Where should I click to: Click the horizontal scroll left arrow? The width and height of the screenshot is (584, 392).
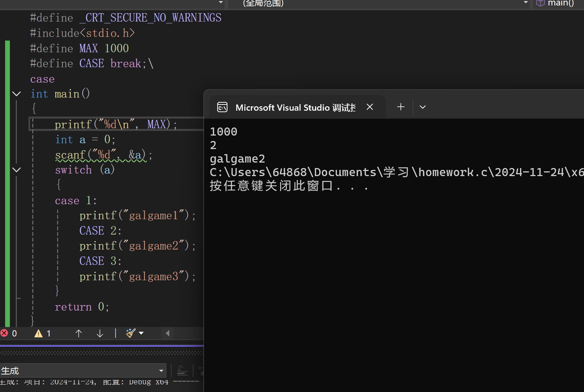167,333
